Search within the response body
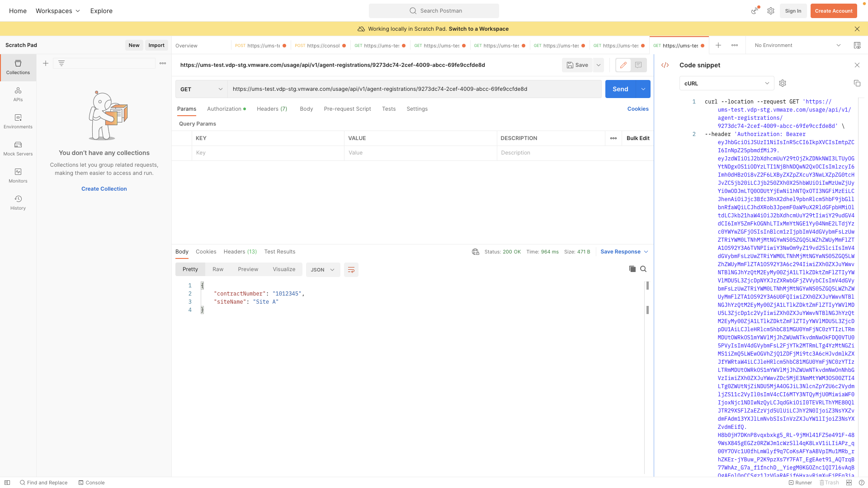This screenshot has height=488, width=868. pyautogui.click(x=643, y=269)
